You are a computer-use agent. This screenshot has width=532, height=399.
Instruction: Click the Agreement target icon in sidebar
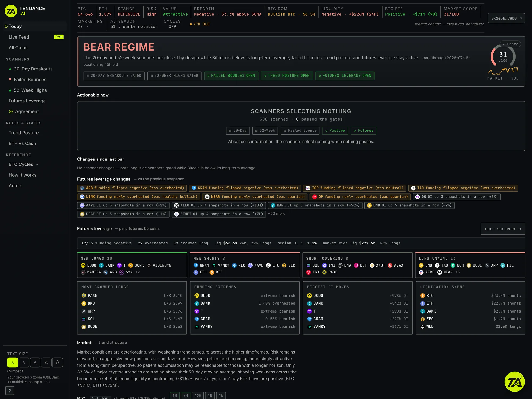[11, 111]
